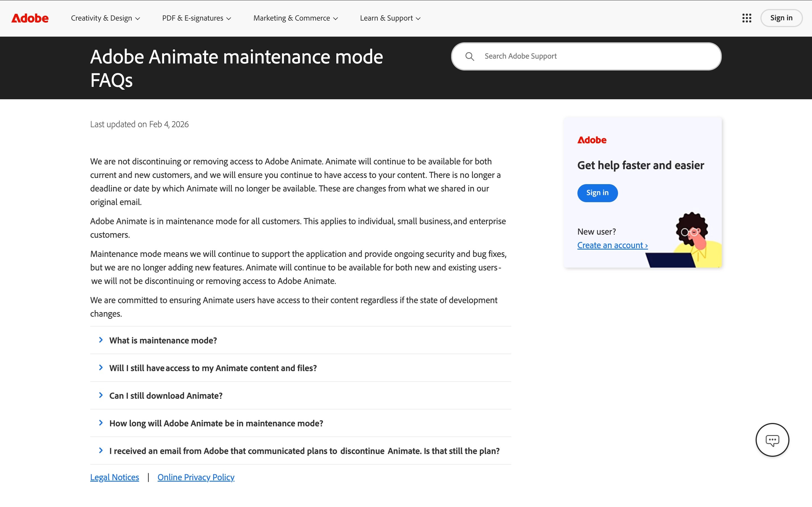Expand "What is maintenance mode?"
This screenshot has height=507, width=812.
(x=163, y=340)
